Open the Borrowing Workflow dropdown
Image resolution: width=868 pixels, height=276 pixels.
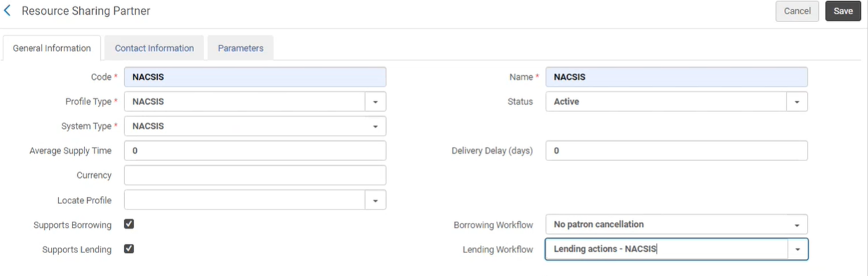[x=676, y=225]
